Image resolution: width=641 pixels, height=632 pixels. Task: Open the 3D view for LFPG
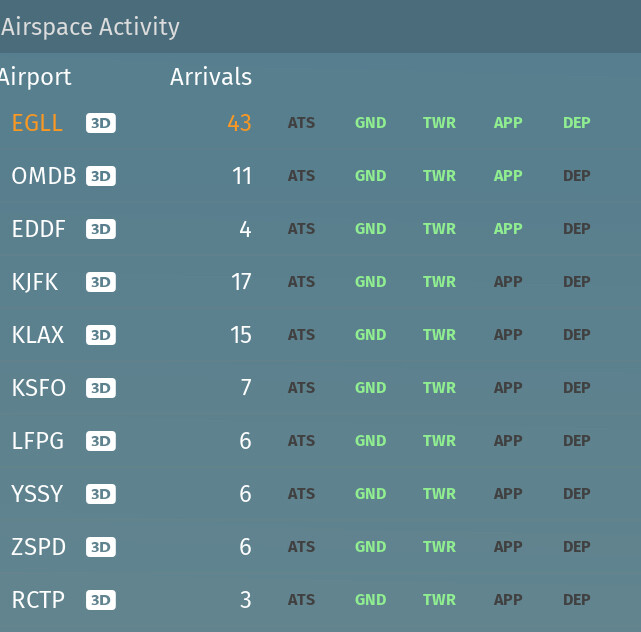tap(101, 441)
